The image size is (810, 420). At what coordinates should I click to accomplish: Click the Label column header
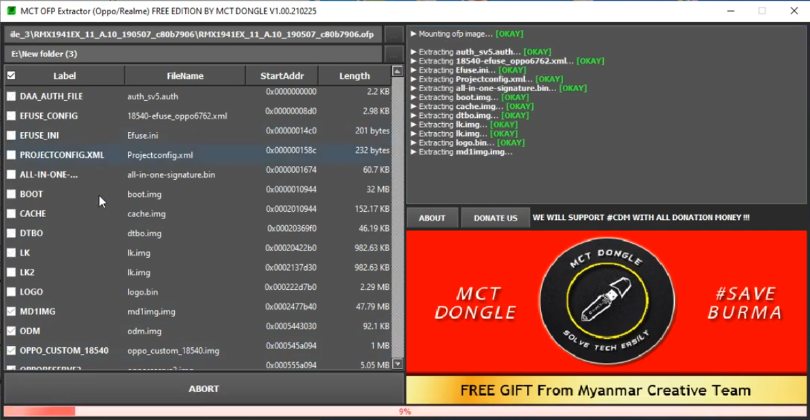pos(65,75)
